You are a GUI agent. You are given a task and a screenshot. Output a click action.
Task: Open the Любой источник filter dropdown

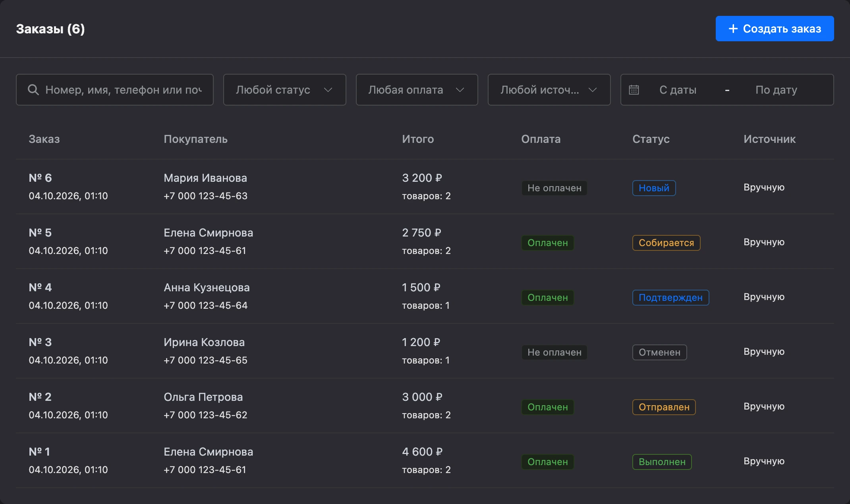pos(549,90)
